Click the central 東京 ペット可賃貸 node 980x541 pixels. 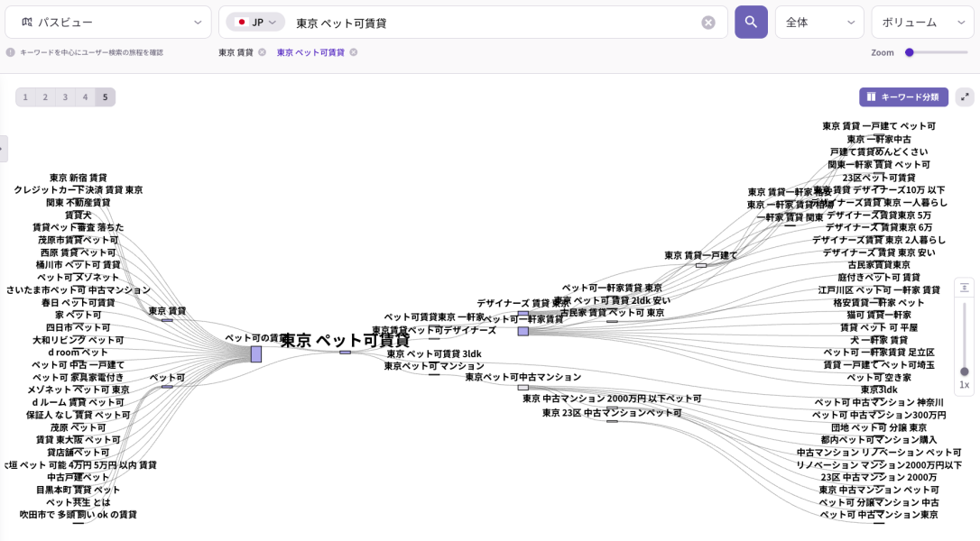(346, 342)
